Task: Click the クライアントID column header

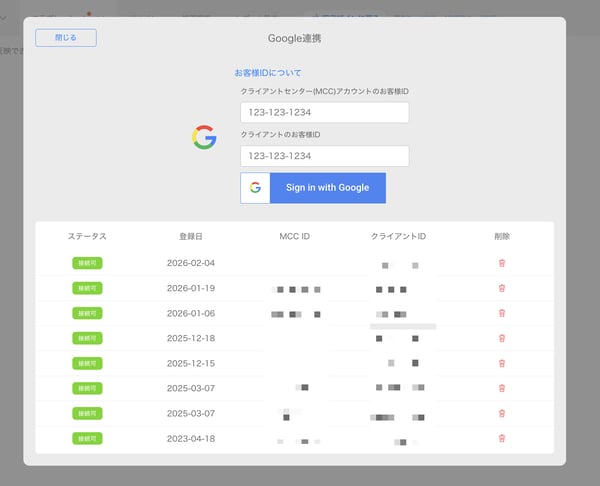Action: [398, 237]
